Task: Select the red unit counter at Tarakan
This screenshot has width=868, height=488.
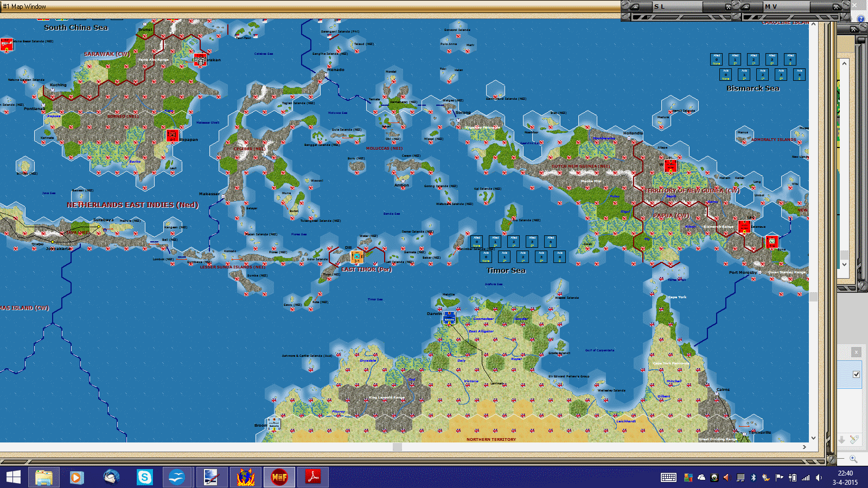Action: point(200,60)
